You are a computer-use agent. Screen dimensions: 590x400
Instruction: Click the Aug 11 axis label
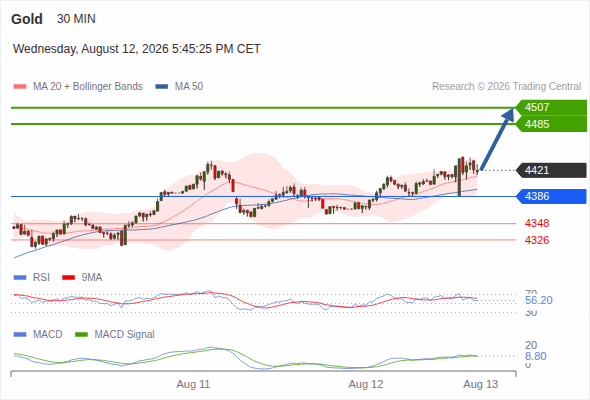click(193, 385)
